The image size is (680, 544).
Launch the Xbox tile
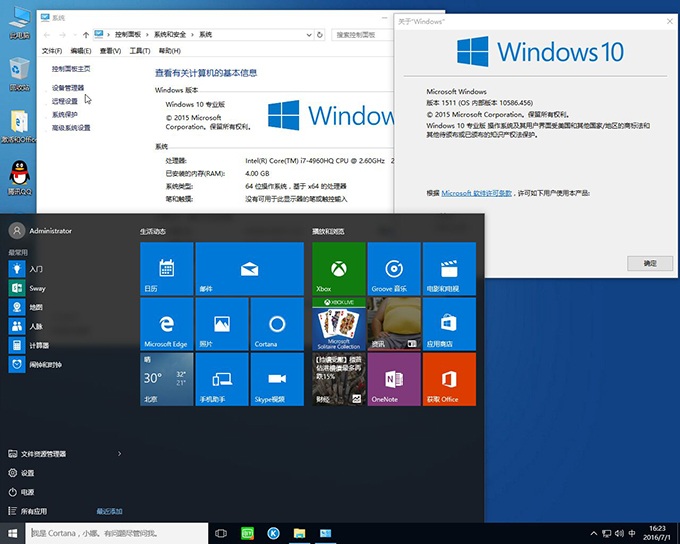tap(339, 268)
